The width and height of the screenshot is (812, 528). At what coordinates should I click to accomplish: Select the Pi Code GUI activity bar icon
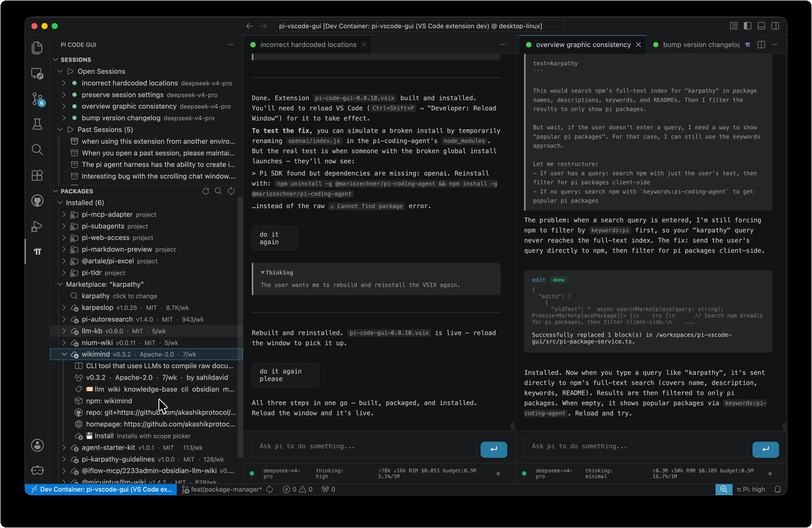pos(37,252)
